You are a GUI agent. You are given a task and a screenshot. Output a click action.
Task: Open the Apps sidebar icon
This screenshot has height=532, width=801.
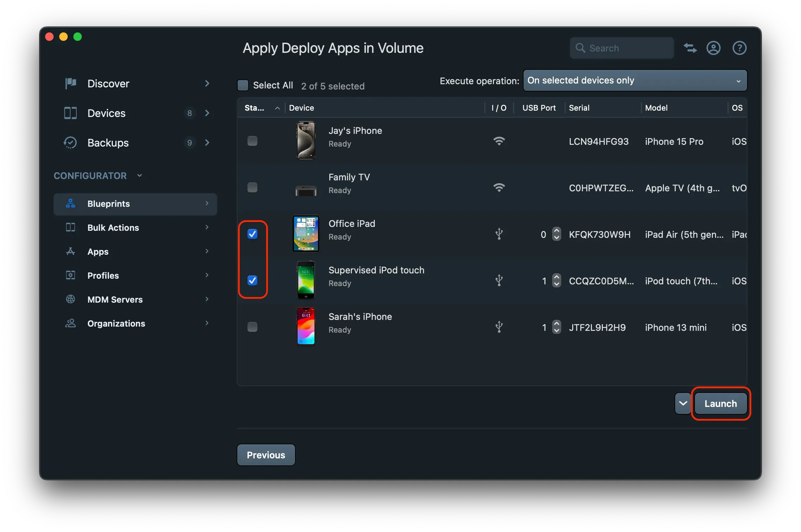pyautogui.click(x=70, y=252)
